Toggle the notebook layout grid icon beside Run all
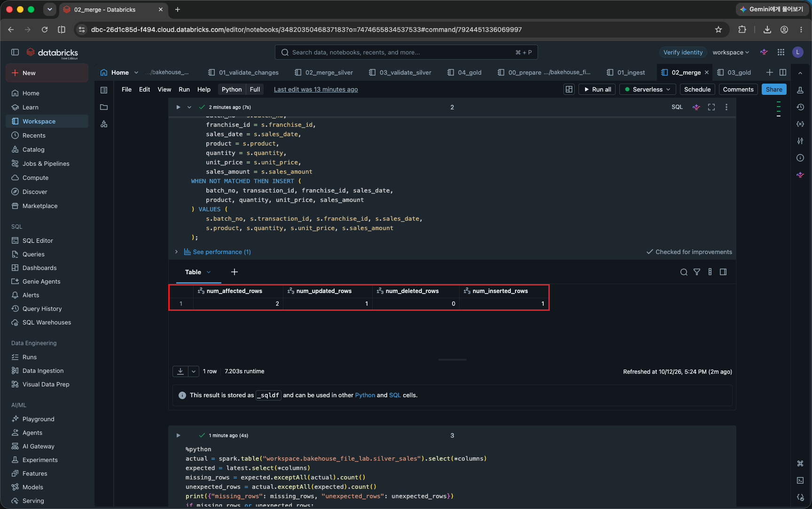This screenshot has width=812, height=509. click(x=569, y=89)
